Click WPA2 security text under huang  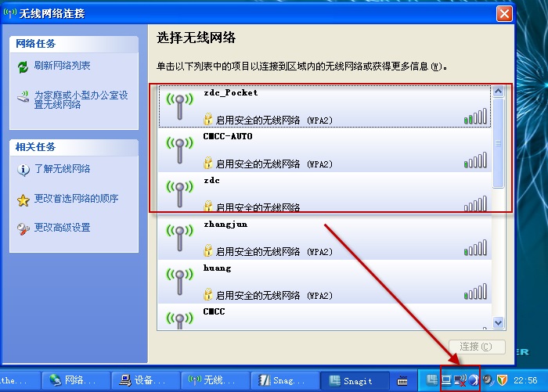click(274, 296)
